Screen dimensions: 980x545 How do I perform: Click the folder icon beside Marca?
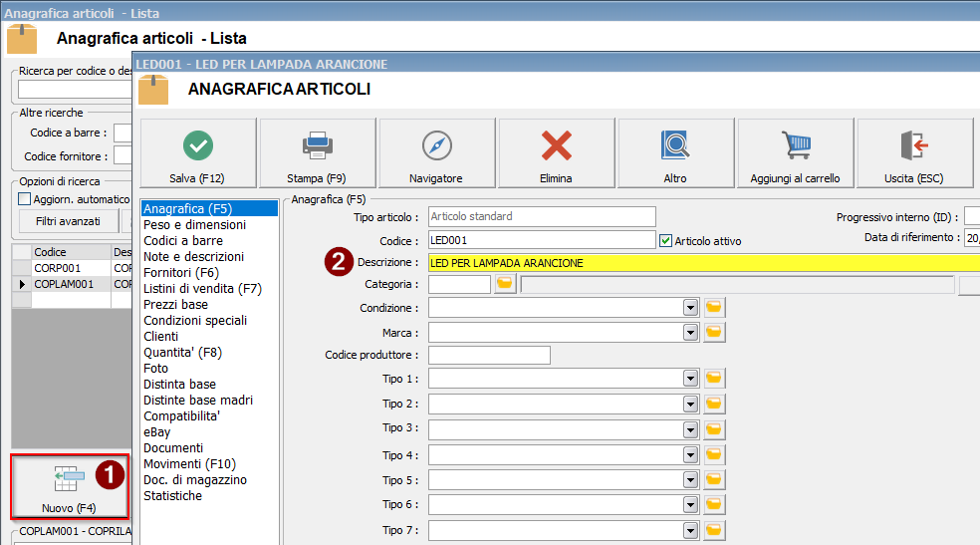(x=713, y=332)
